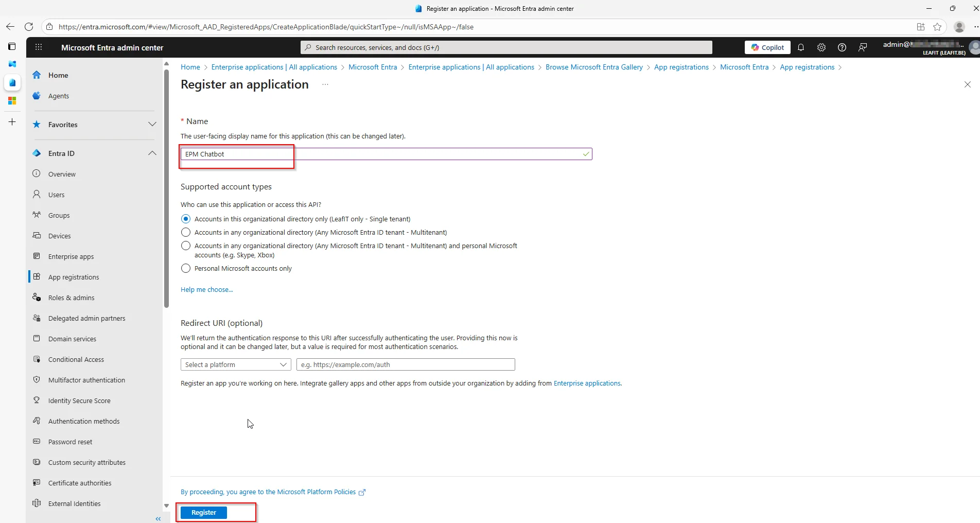Click the browser back arrow
The image size is (980, 523).
tap(10, 27)
